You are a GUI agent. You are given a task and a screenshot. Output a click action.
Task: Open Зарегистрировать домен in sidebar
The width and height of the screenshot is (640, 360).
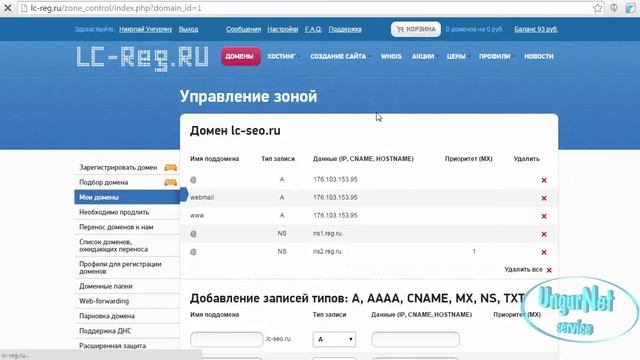pyautogui.click(x=118, y=167)
